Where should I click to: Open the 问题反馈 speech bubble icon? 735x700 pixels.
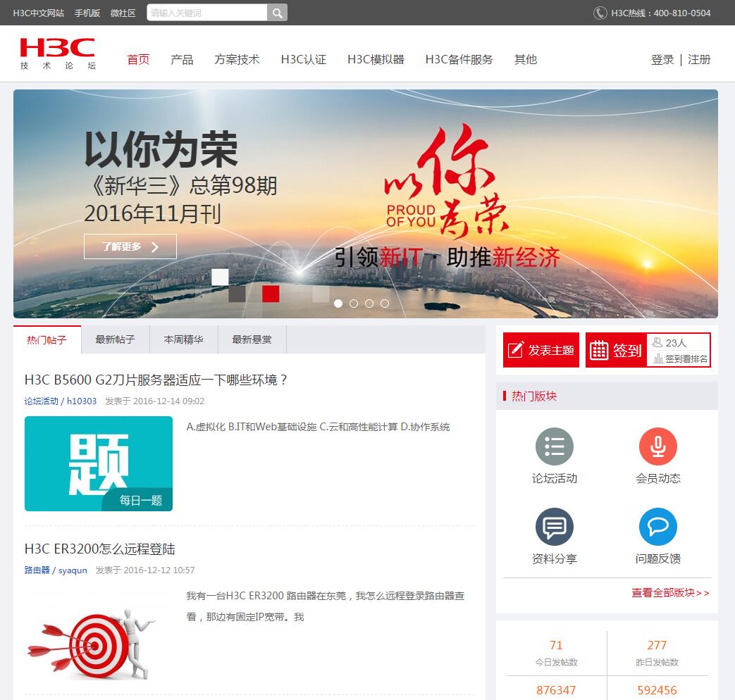point(657,527)
